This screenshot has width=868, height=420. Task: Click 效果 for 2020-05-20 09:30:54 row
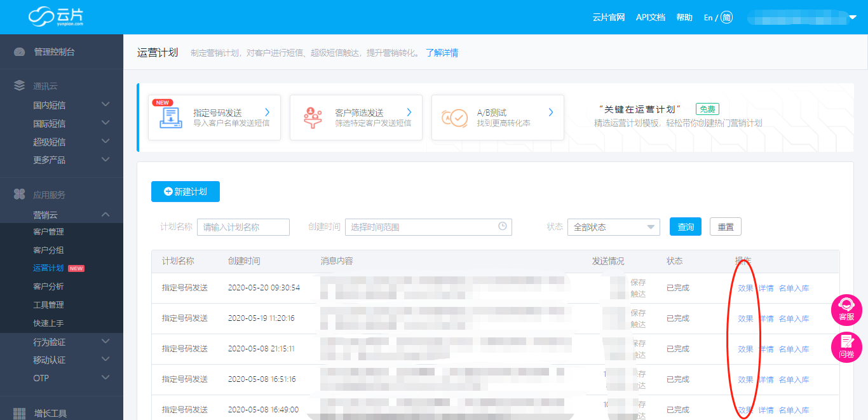745,288
